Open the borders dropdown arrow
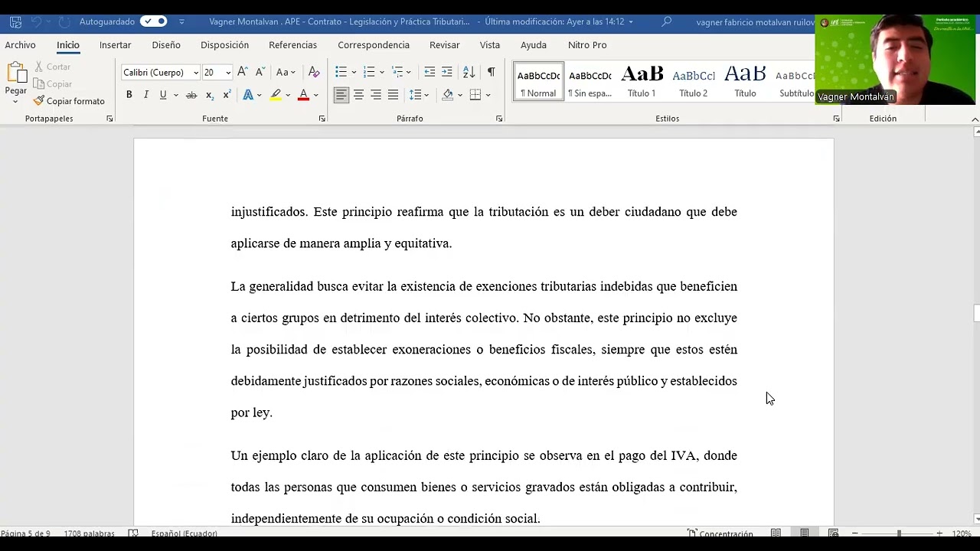The height and width of the screenshot is (551, 980). coord(488,95)
